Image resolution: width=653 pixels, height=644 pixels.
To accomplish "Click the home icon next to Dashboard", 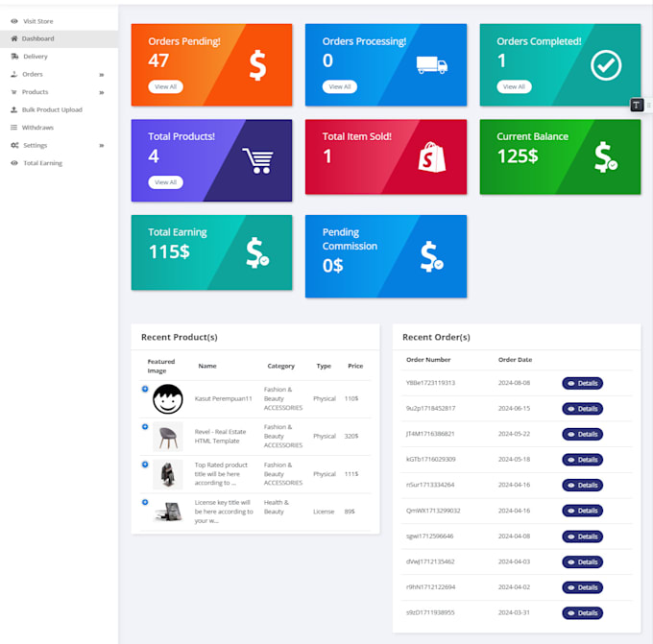I will pos(14,38).
